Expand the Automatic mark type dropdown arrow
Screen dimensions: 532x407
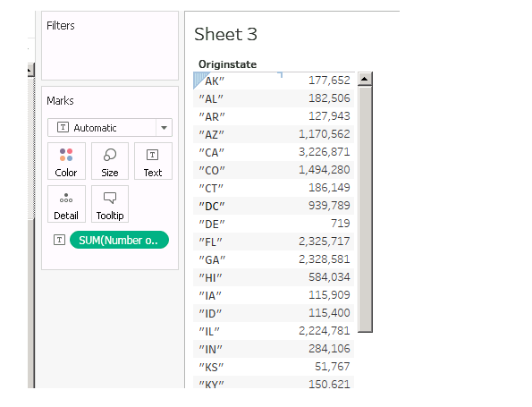tap(165, 128)
